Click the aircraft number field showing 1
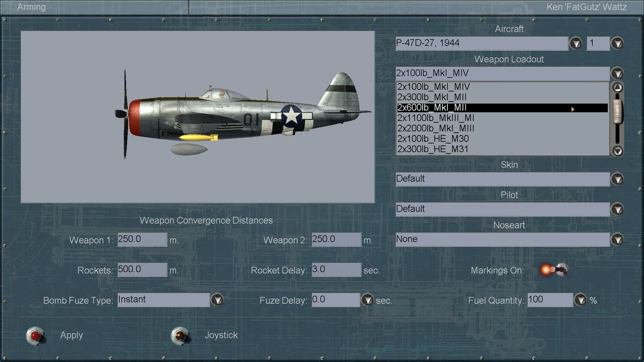644x362 pixels. [x=598, y=43]
